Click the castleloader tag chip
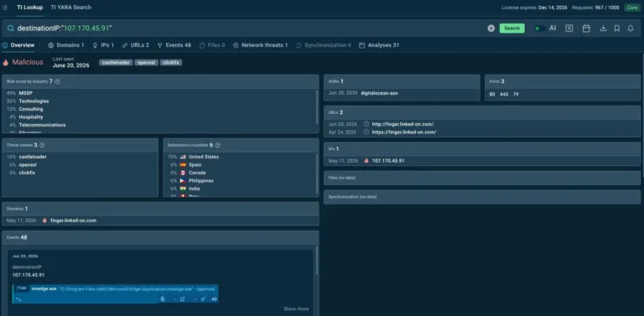 point(116,63)
